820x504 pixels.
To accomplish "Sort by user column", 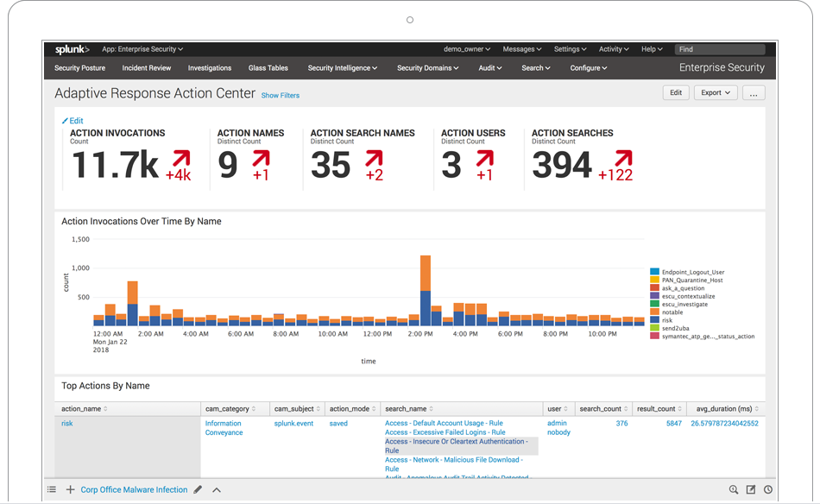I will coord(558,409).
